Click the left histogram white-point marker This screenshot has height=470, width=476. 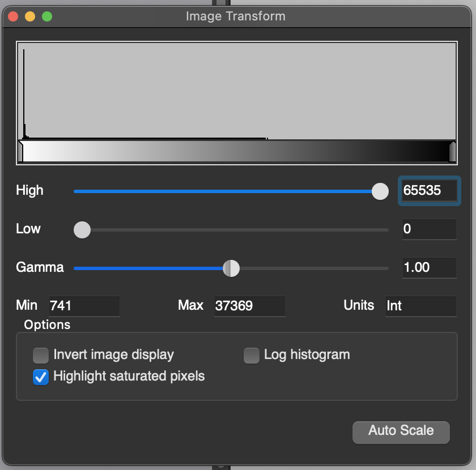pos(20,151)
